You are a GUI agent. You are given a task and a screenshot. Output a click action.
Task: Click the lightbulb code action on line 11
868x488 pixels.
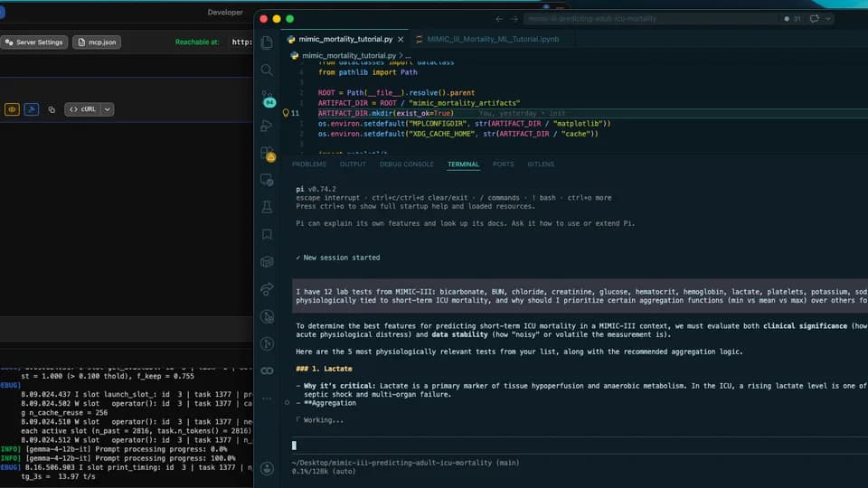(x=286, y=113)
